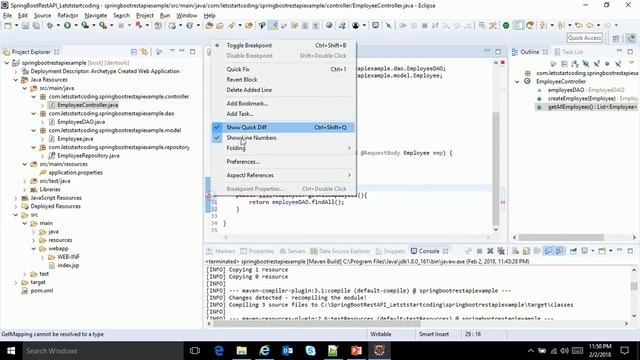The image size is (640, 360).
Task: Switch to the Servers tab
Action: click(292, 251)
